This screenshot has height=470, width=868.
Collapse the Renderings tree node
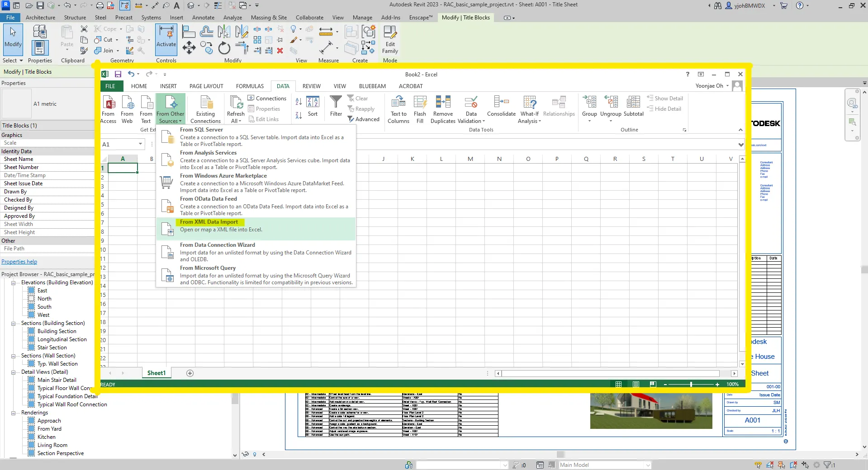click(14, 413)
